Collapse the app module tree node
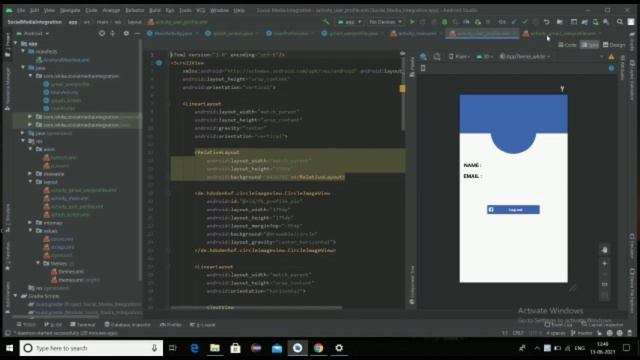The height and width of the screenshot is (360, 640). tap(16, 43)
